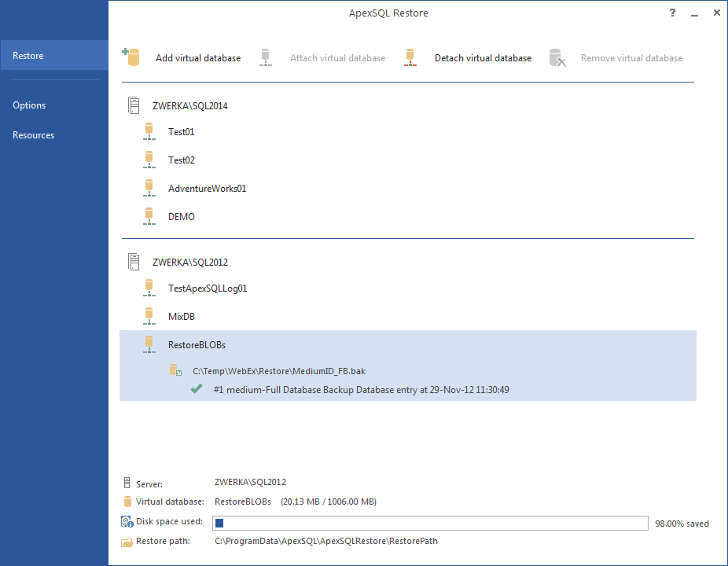Click the Detach virtual database icon
The image size is (728, 566).
[x=409, y=57]
